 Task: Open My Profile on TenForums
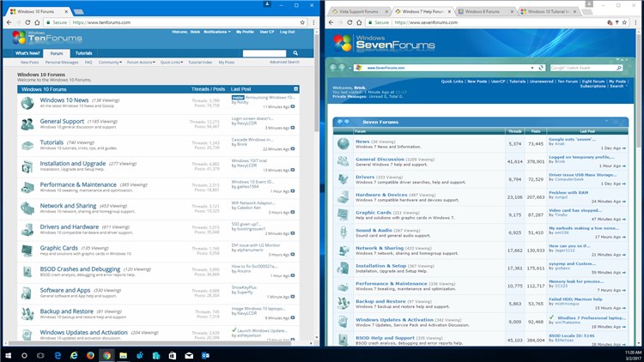pos(245,32)
